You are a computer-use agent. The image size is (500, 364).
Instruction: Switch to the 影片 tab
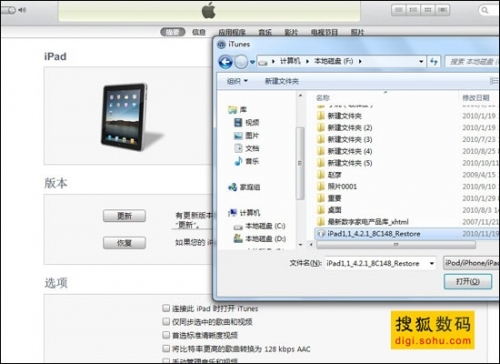pos(291,32)
